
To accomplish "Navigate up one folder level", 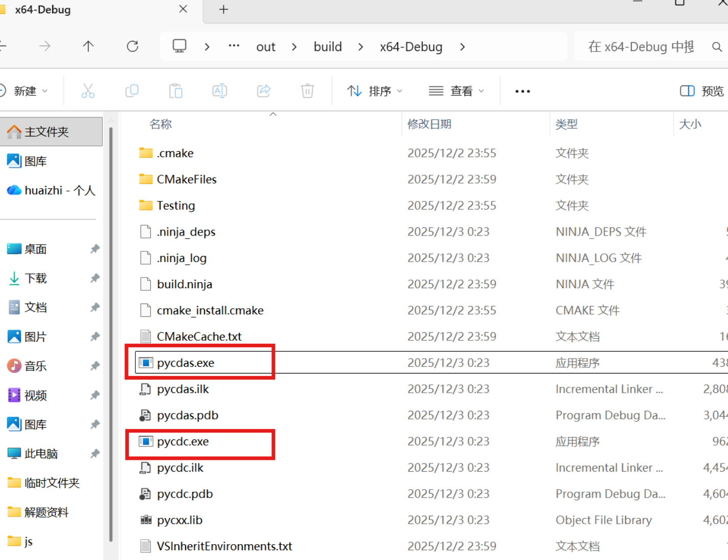I will click(x=88, y=46).
